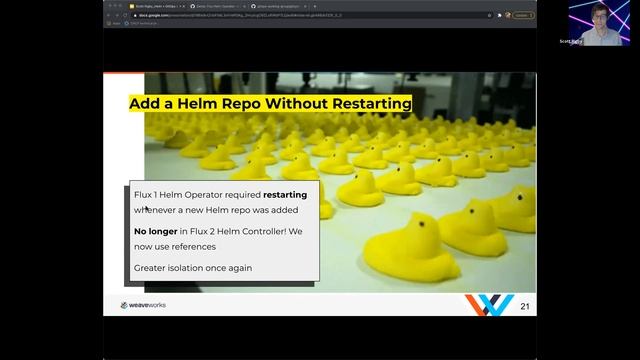Switch to the first Google Slides browser tab
The width and height of the screenshot is (640, 360).
pos(157,6)
